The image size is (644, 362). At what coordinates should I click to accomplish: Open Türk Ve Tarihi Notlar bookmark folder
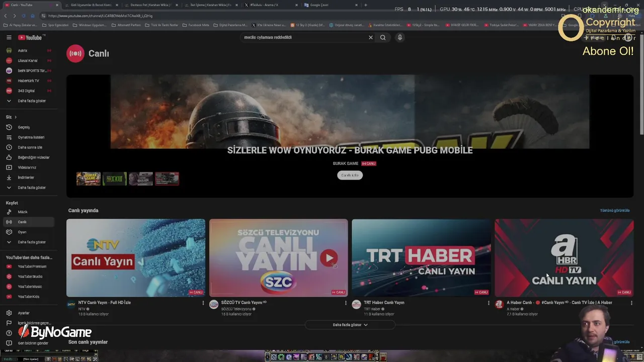tap(162, 25)
